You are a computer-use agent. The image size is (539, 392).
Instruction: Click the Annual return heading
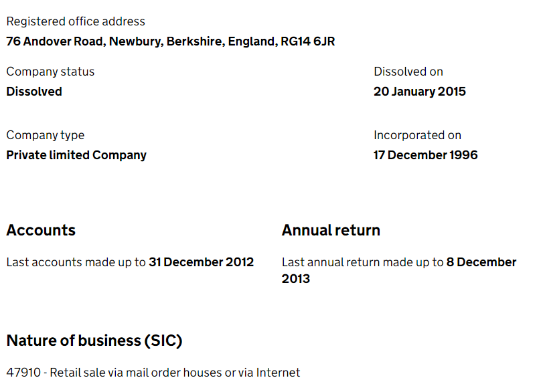(331, 230)
